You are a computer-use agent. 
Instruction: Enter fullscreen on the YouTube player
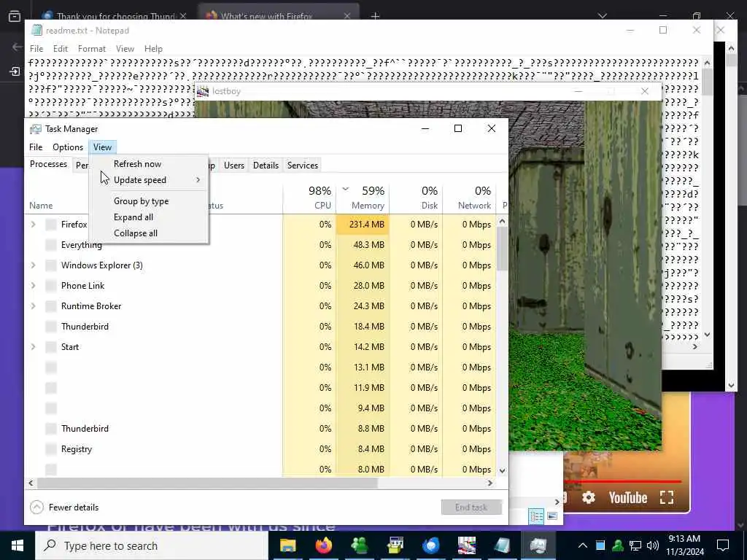tap(667, 497)
